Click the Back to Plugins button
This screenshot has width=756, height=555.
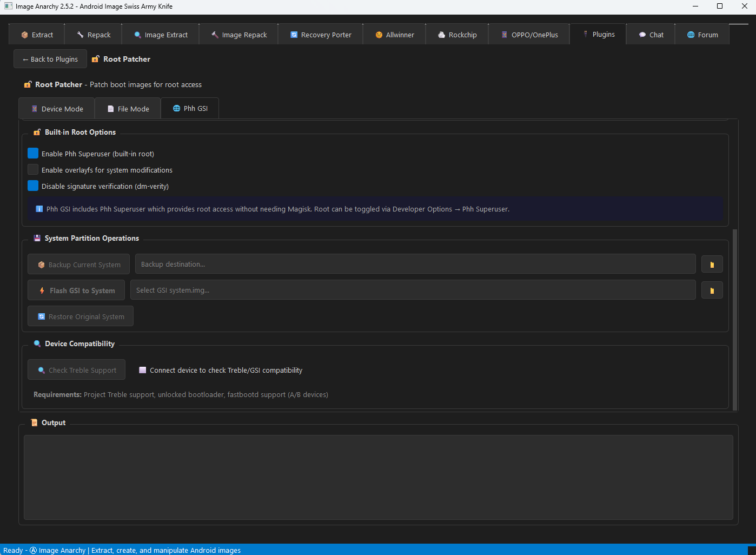50,58
